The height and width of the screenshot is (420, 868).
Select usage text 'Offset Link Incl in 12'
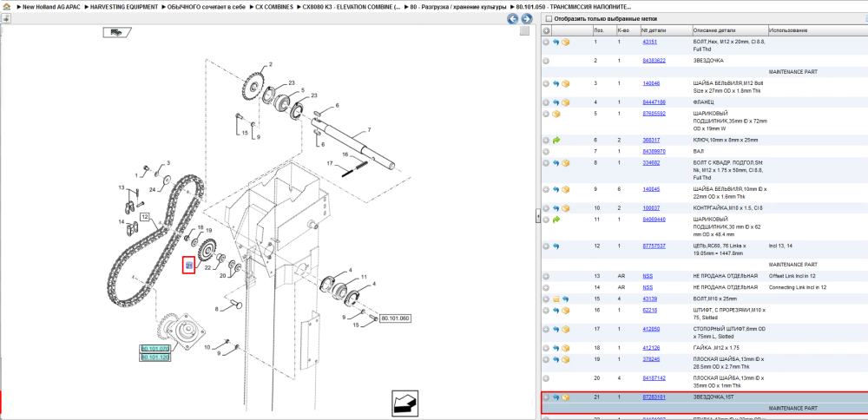(x=792, y=276)
